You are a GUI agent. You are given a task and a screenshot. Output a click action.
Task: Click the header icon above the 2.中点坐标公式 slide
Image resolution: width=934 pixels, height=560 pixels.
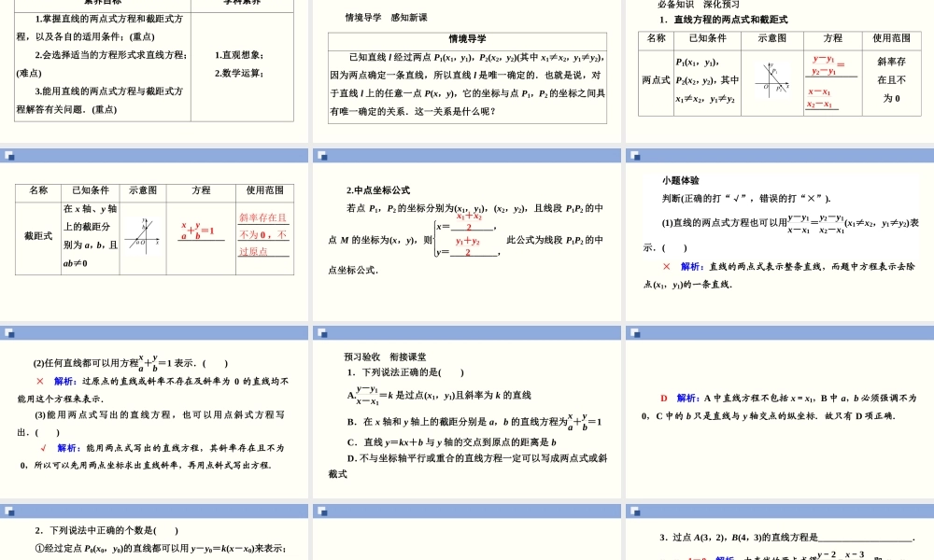click(x=323, y=156)
